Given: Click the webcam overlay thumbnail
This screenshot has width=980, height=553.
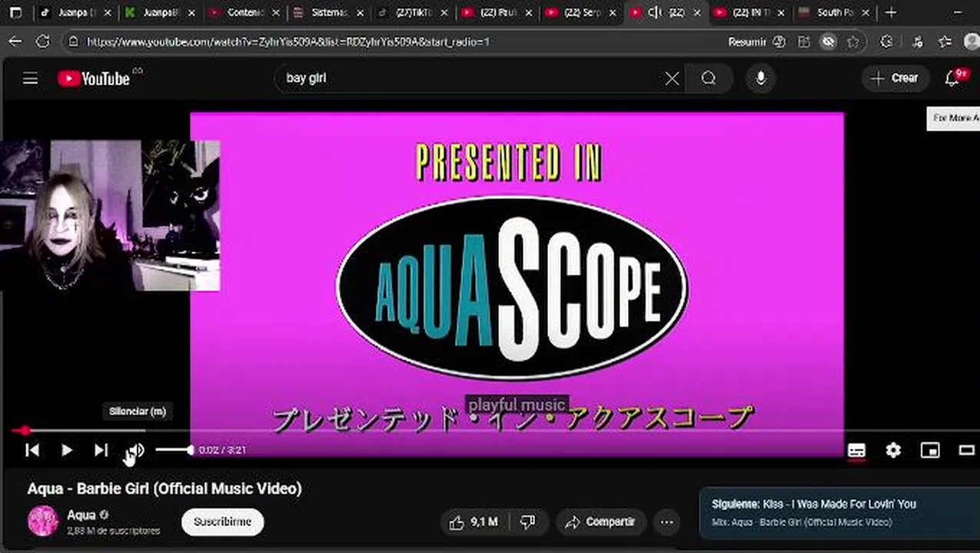Looking at the screenshot, I should point(110,216).
